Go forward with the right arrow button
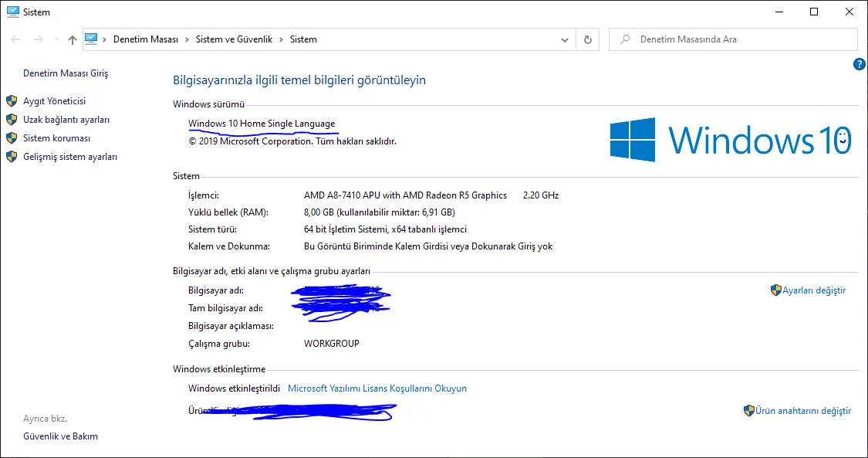868x458 pixels. click(x=39, y=39)
